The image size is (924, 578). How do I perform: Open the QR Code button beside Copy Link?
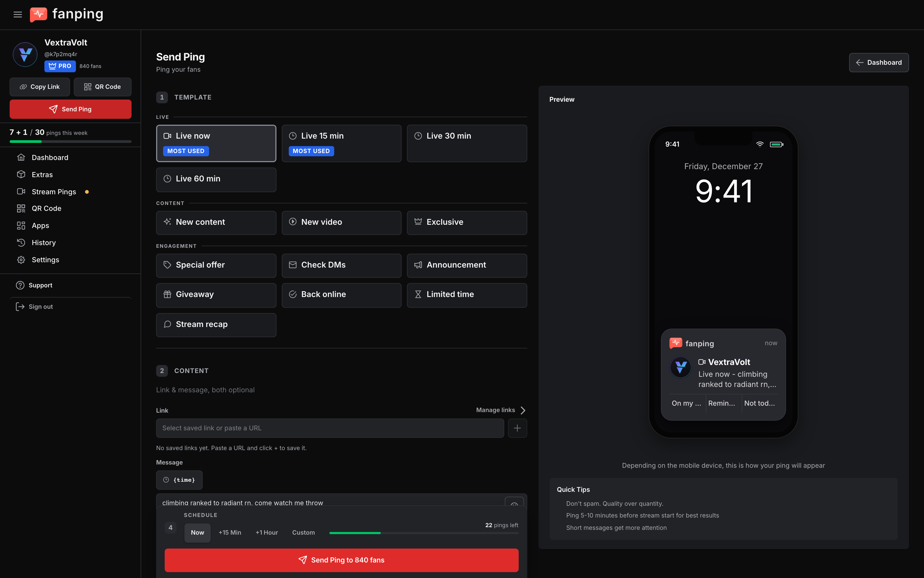pyautogui.click(x=102, y=87)
